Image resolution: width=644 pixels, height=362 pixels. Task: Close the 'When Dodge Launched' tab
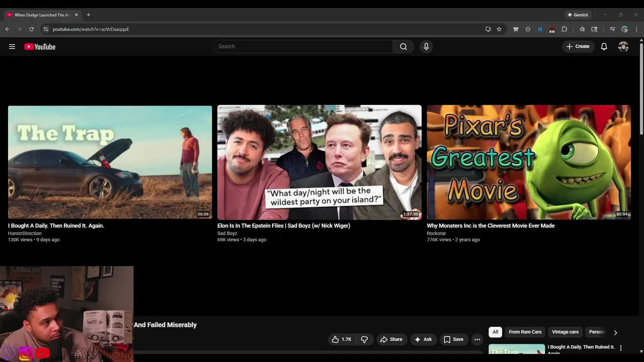[x=76, y=15]
